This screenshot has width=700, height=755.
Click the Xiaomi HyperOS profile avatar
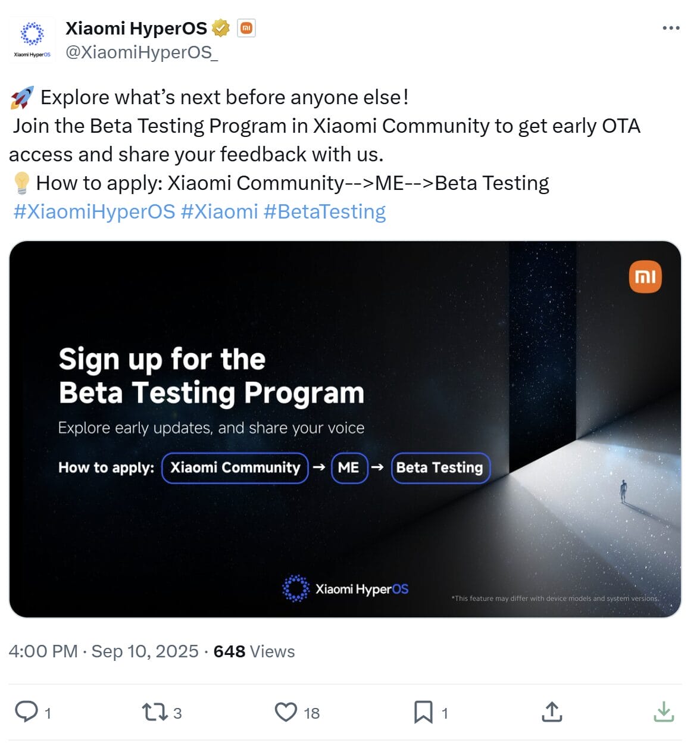click(x=32, y=39)
